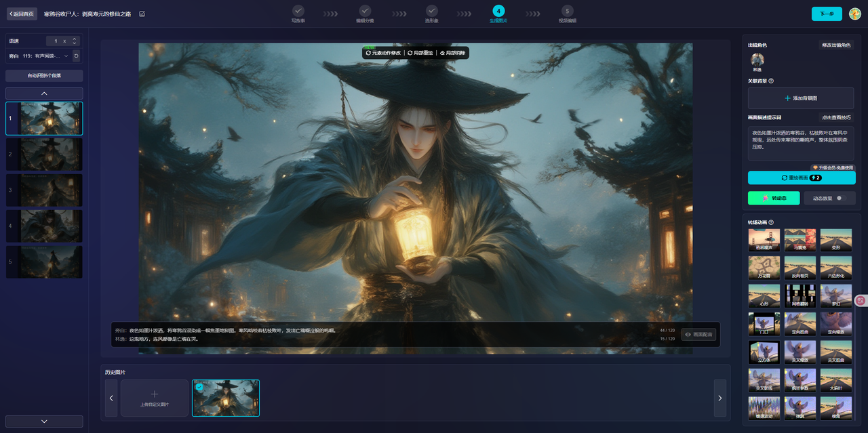Screen dimensions: 868x433
Task: Click the edit project title icon
Action: point(142,14)
